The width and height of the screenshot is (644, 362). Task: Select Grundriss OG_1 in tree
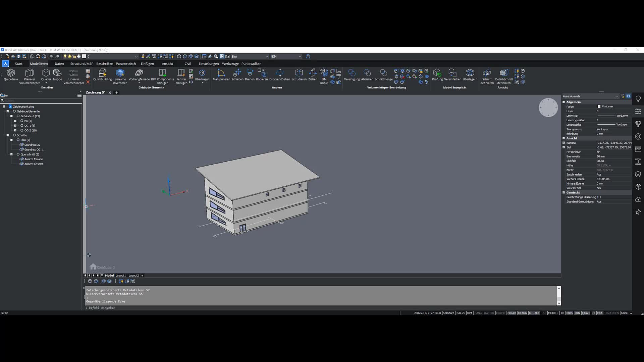34,149
